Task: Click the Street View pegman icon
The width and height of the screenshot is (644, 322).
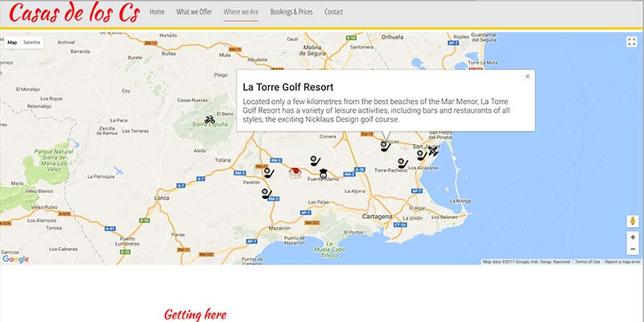Action: click(633, 221)
